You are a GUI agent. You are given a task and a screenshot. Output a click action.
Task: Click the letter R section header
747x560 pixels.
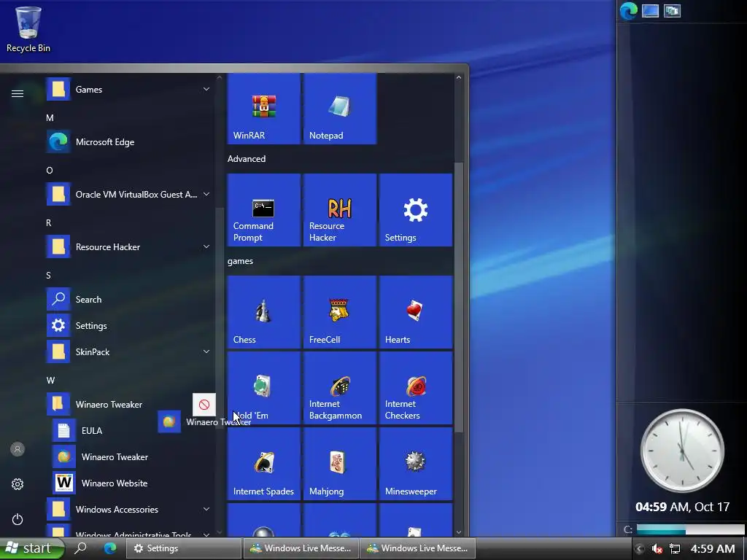(48, 223)
